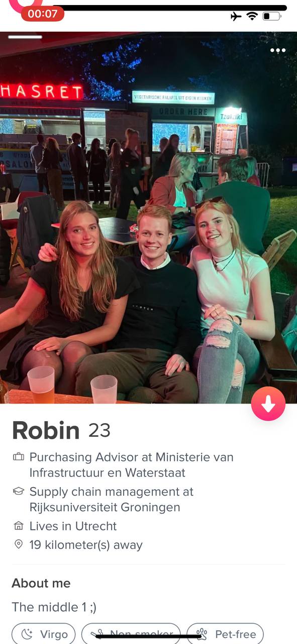This screenshot has width=297, height=644.
Task: Select the Non-smoker lifestyle tag
Action: point(131,634)
